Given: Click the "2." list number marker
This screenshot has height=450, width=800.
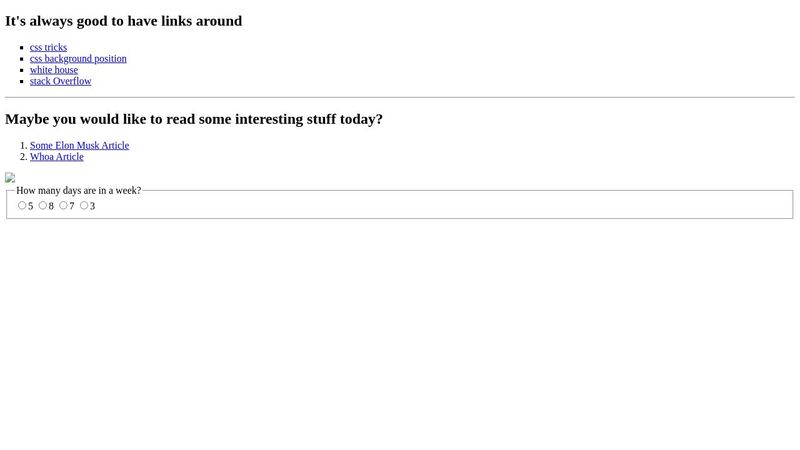Looking at the screenshot, I should point(23,157).
